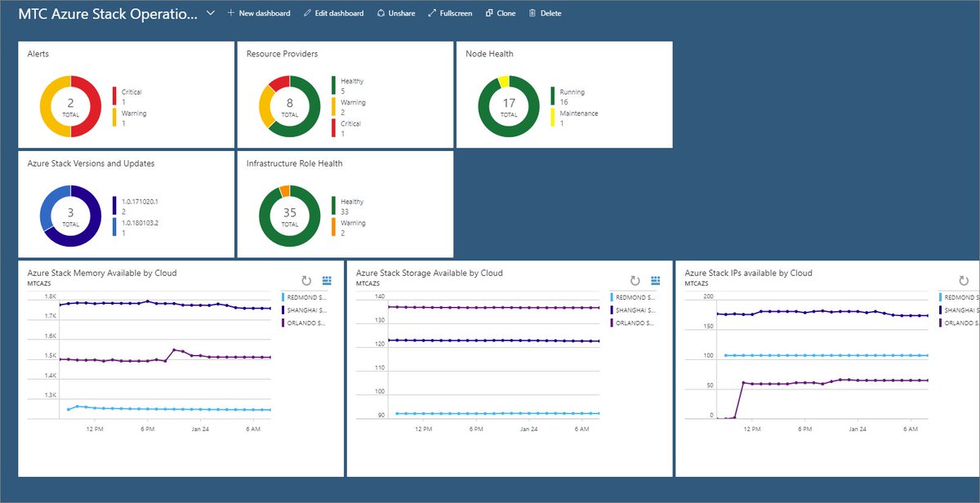The image size is (980, 503).
Task: Click the Resource Providers donut chart
Action: [x=290, y=106]
